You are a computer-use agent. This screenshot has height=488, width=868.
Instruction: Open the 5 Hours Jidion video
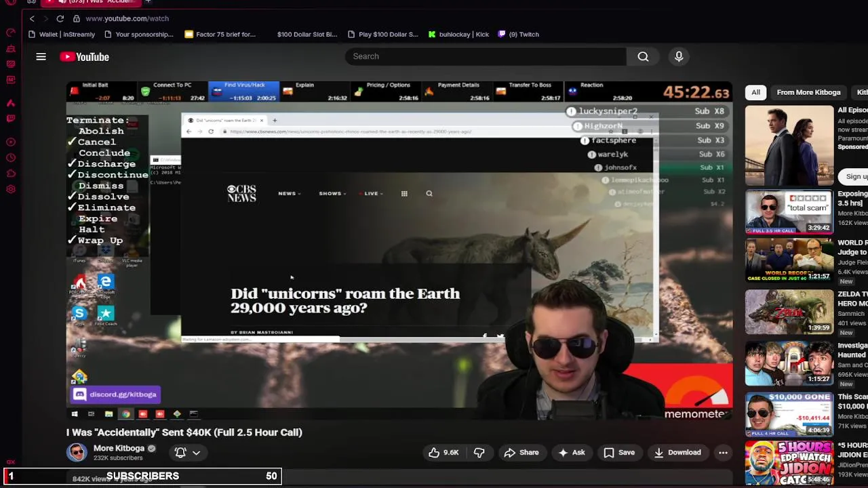(789, 464)
